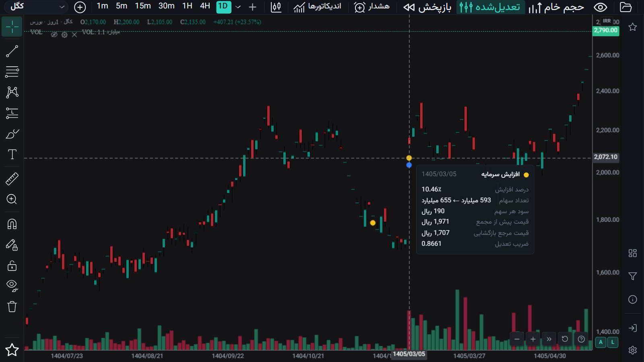The image size is (644, 362).
Task: Toggle lock all drawings
Action: pyautogui.click(x=12, y=266)
